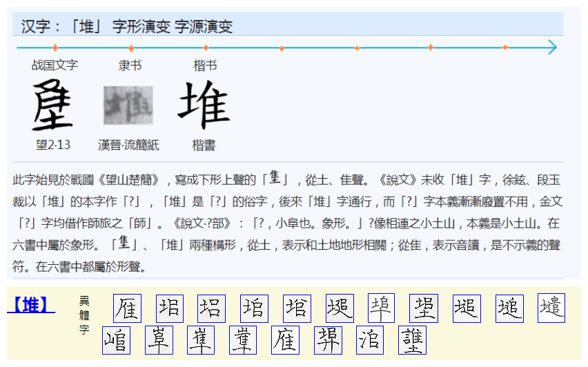Click the timeline marker above 楷书

point(206,48)
